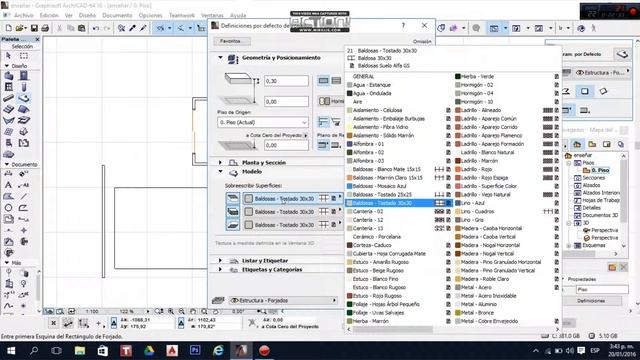Close the Paleta toolbox panel
This screenshot has width=640, height=360.
37,39
